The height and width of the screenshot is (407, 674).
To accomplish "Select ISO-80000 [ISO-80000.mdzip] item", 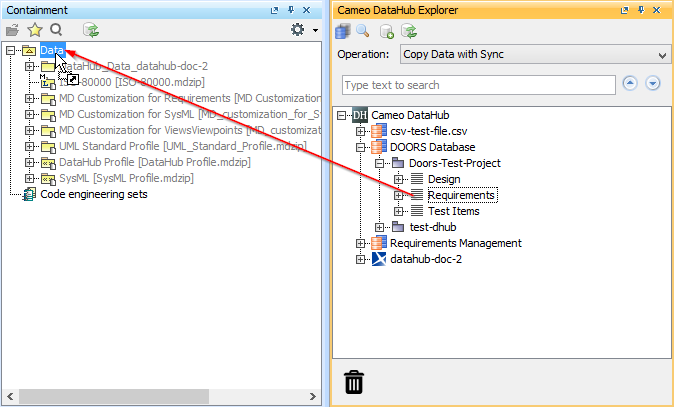I will coord(132,82).
